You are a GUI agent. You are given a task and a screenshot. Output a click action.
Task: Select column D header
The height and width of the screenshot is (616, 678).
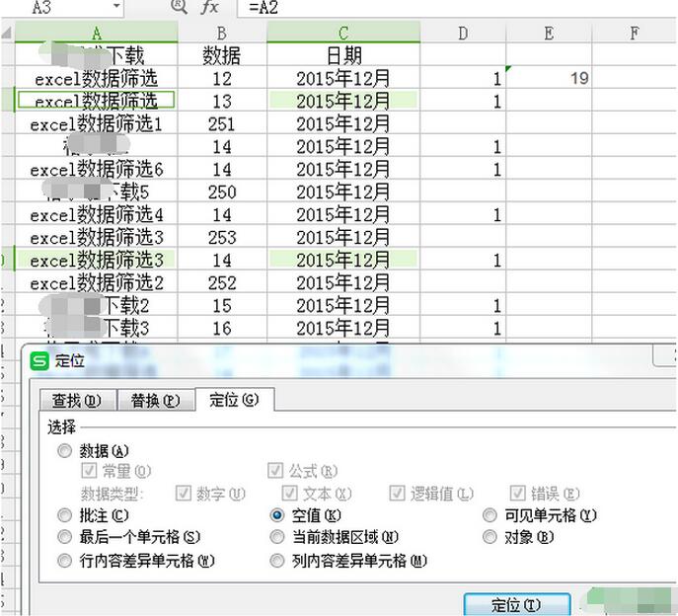(463, 33)
